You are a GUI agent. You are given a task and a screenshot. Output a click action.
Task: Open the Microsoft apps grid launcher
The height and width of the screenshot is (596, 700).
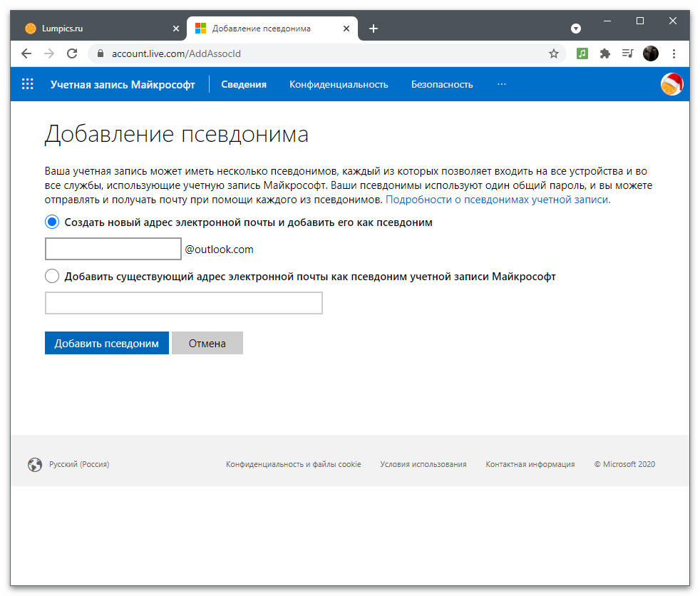tap(28, 84)
